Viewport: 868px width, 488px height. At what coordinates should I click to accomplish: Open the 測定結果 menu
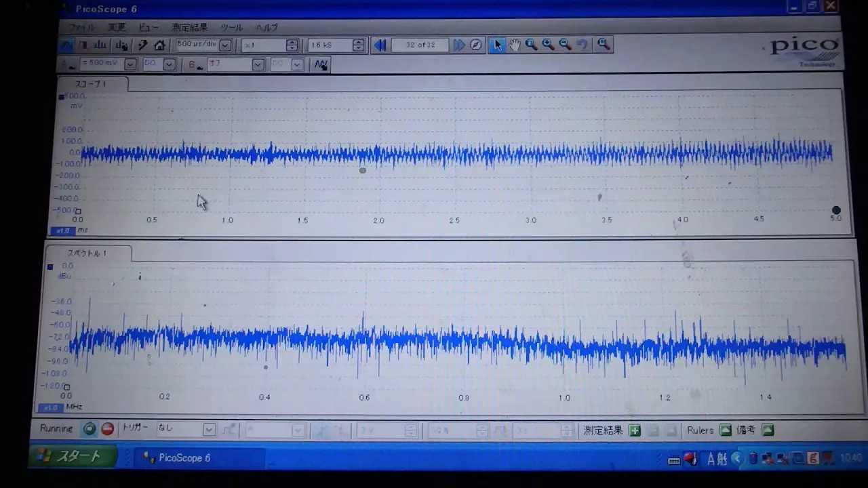(x=189, y=28)
